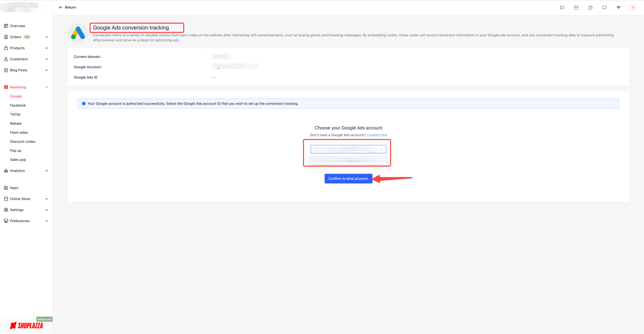This screenshot has height=334, width=644.
Task: Click the 'Google Account:' label
Action: (x=88, y=67)
